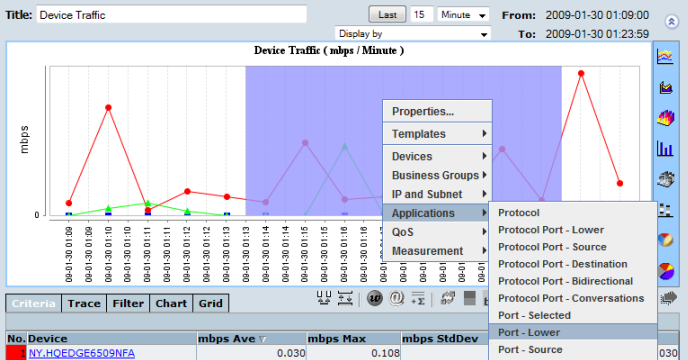Viewport: 688px width, 360px height.
Task: Switch to the Trace tab
Action: pos(84,303)
